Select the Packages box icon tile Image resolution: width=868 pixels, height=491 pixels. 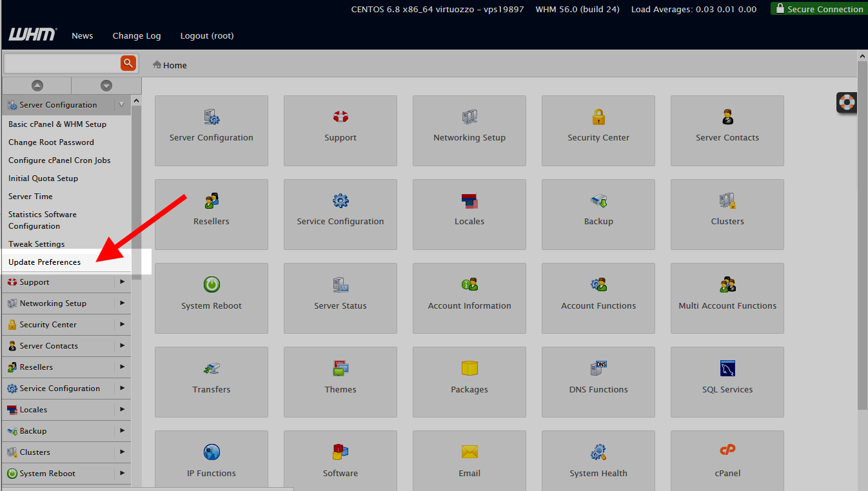click(x=469, y=381)
